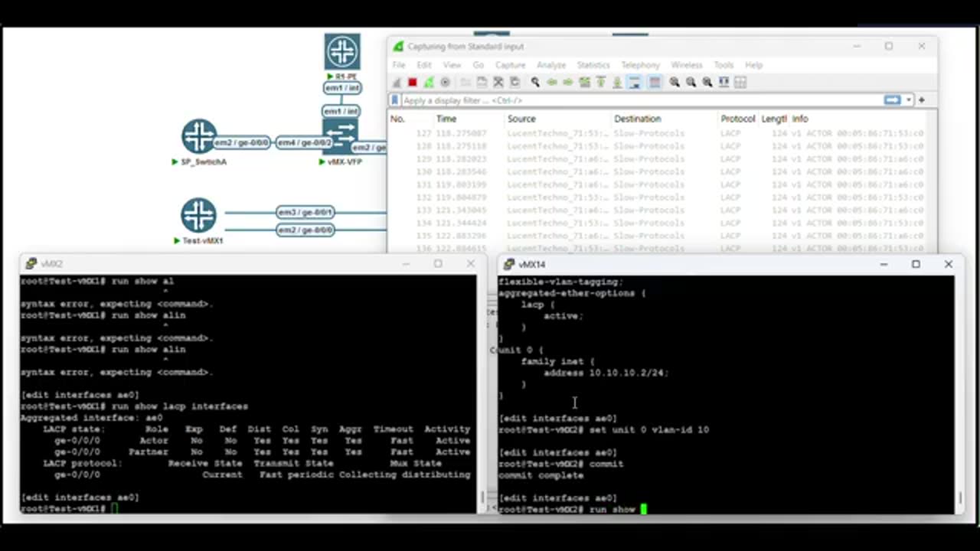Select the vMX-VFP switch node icon
The width and height of the screenshot is (980, 551).
click(341, 135)
